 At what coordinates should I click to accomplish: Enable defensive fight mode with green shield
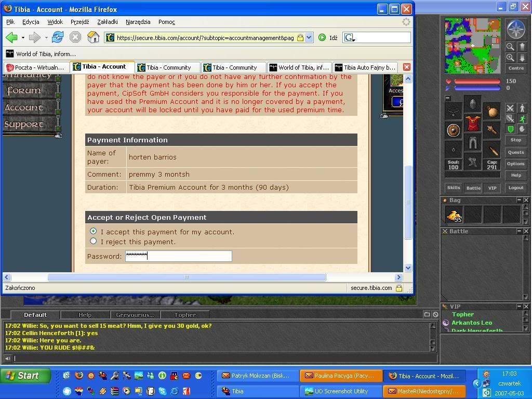click(510, 129)
